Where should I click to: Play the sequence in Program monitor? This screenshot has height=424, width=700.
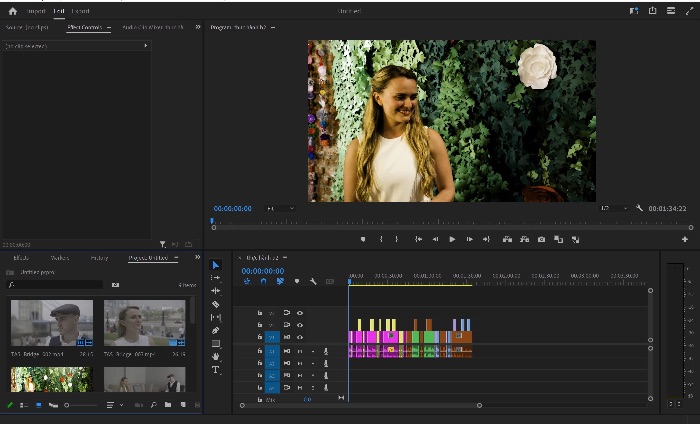tap(452, 240)
